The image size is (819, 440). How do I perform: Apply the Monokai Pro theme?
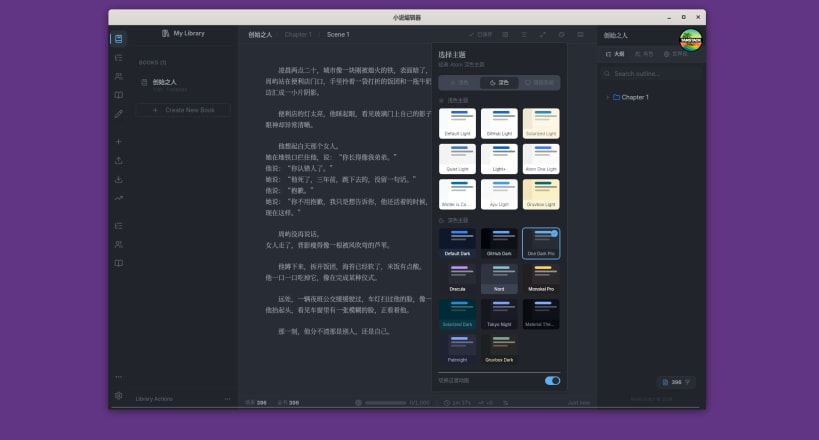click(541, 279)
